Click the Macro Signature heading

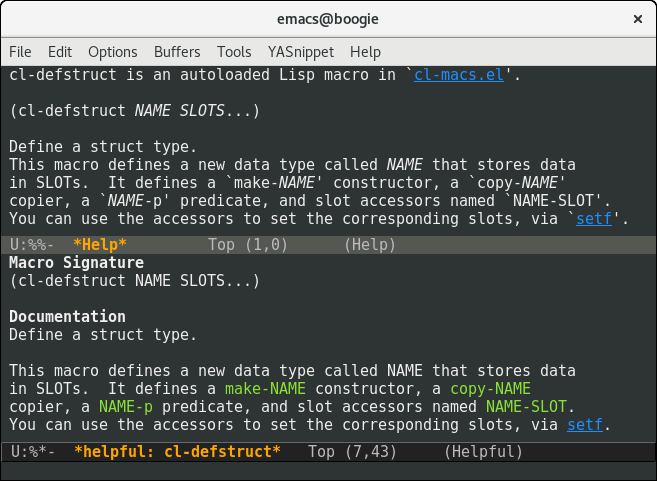tap(76, 263)
